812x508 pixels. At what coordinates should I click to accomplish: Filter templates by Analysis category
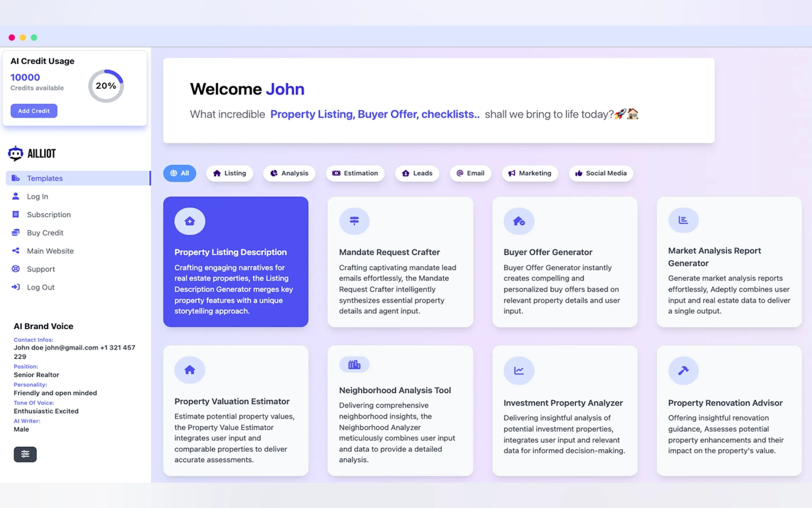[x=289, y=173]
